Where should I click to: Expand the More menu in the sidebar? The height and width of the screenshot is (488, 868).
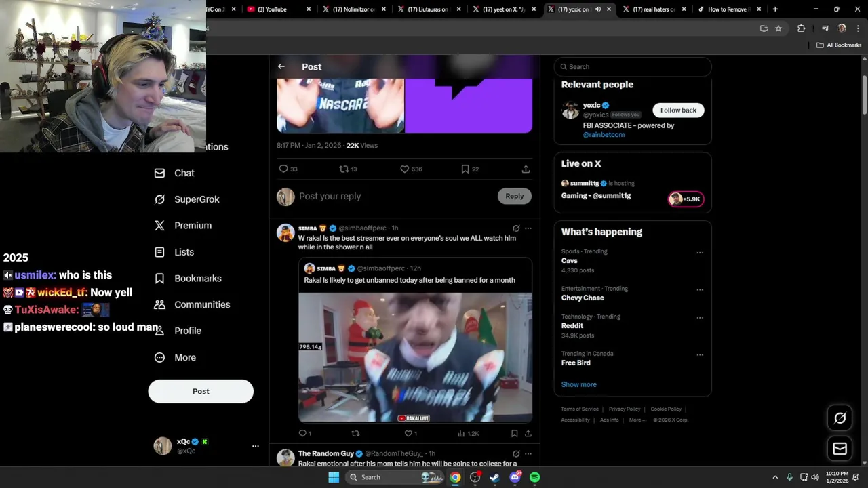tap(175, 357)
